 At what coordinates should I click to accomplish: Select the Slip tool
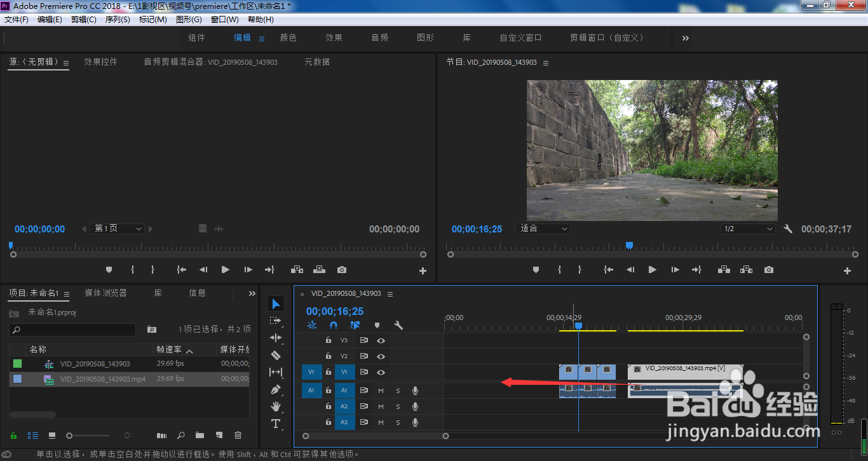[276, 372]
